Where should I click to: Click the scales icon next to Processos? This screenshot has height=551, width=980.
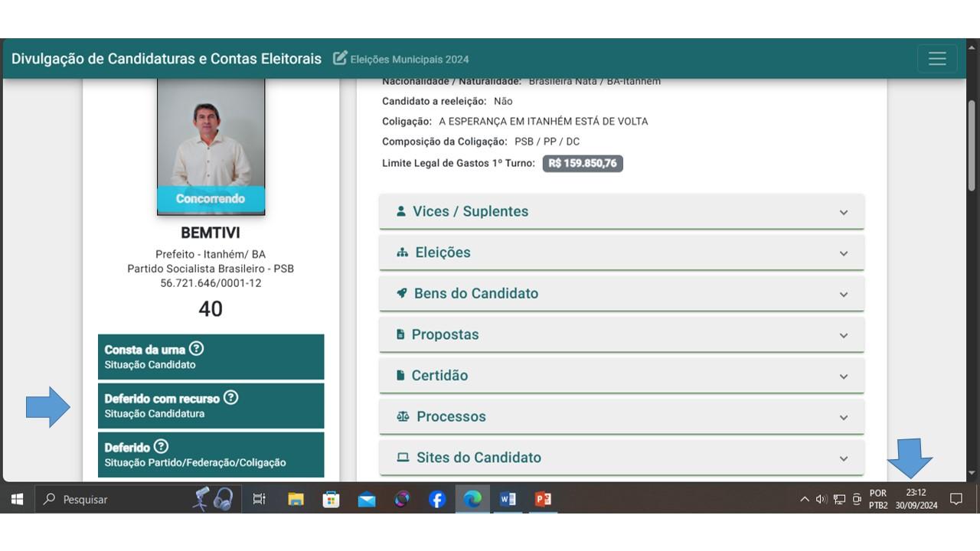coord(403,416)
